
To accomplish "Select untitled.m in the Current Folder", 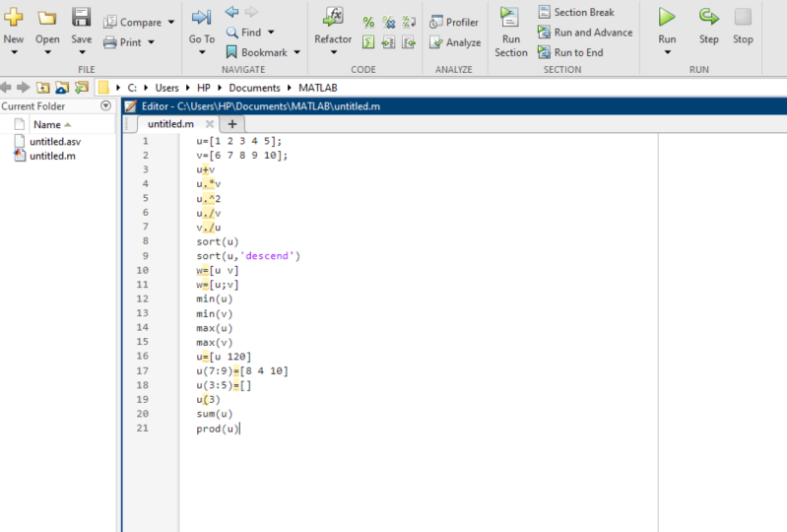I will click(x=52, y=156).
